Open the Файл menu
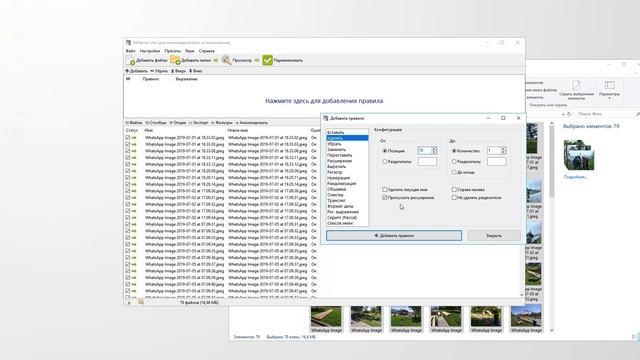The width and height of the screenshot is (640, 360). (x=131, y=51)
